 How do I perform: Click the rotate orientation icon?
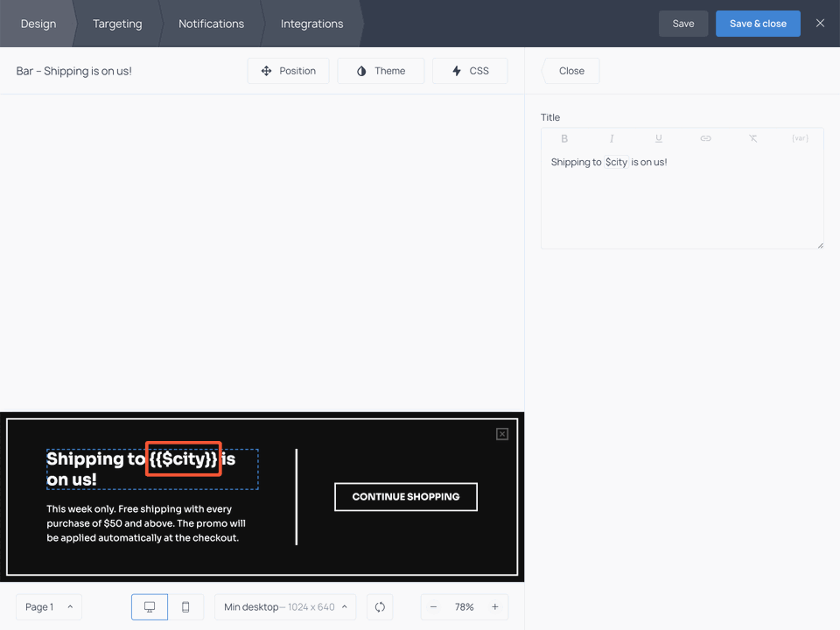pos(380,607)
